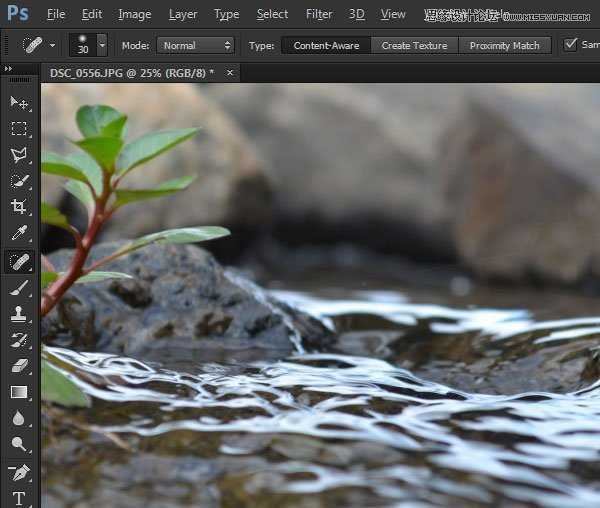Image resolution: width=600 pixels, height=508 pixels.
Task: Open the Image menu
Action: (135, 14)
